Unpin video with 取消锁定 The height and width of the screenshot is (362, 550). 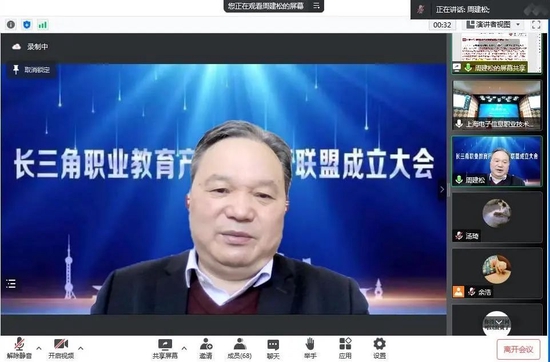[x=32, y=70]
